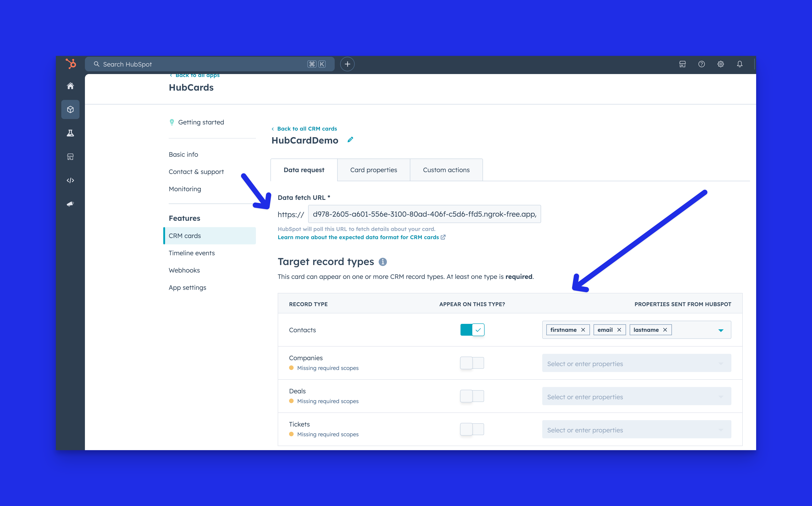Toggle the Deals record type switch
The image size is (812, 506).
click(x=472, y=396)
